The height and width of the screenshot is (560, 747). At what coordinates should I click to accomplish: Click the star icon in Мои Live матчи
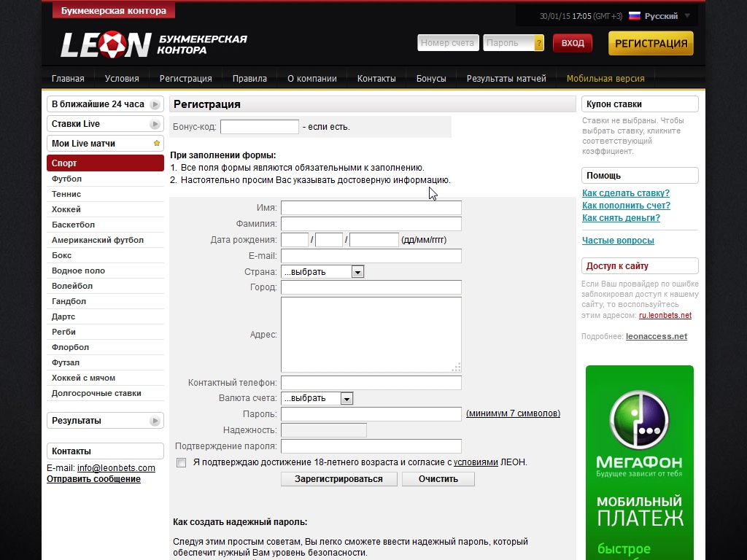(156, 144)
